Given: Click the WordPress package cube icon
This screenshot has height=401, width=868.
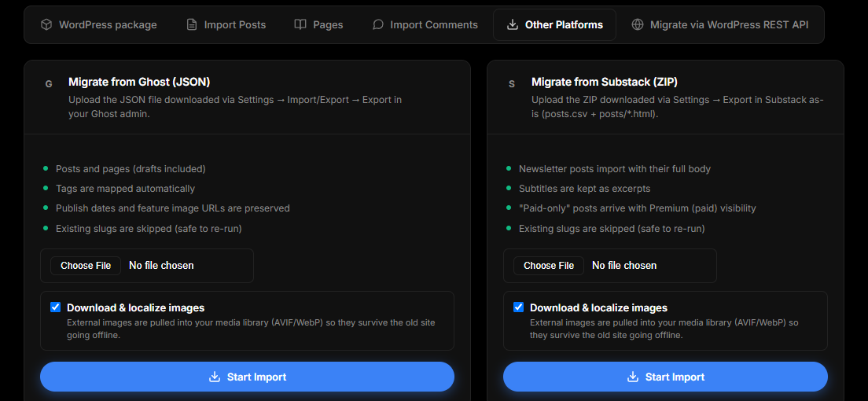Looking at the screenshot, I should (x=46, y=25).
